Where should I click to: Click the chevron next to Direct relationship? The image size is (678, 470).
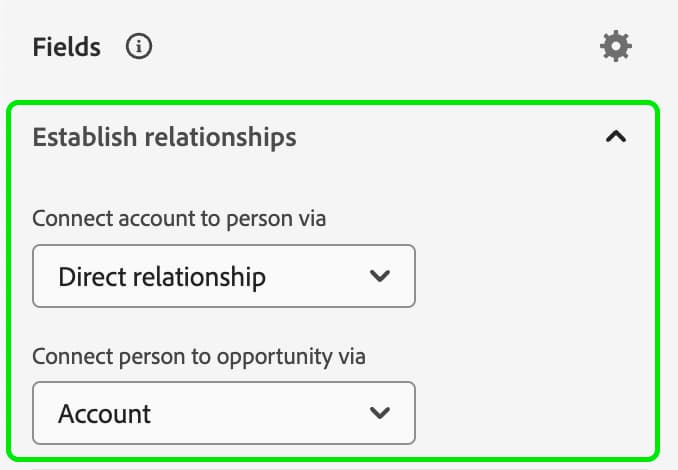click(379, 276)
